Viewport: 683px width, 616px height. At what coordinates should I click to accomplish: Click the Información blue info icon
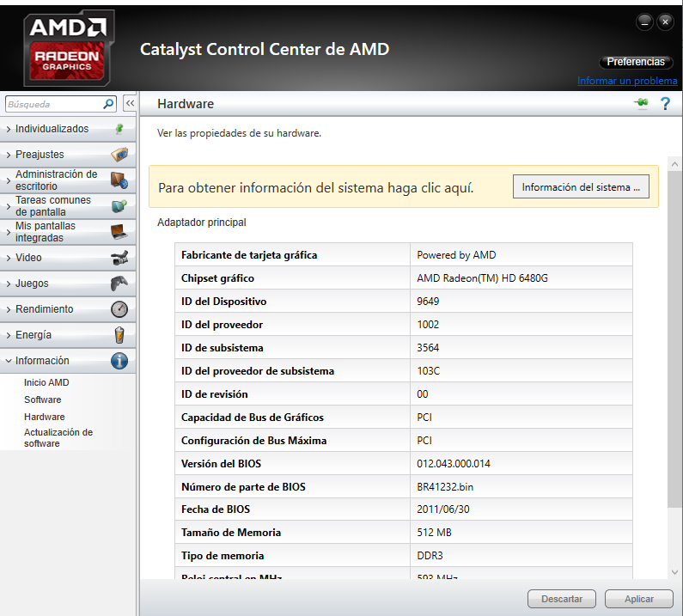coord(119,361)
